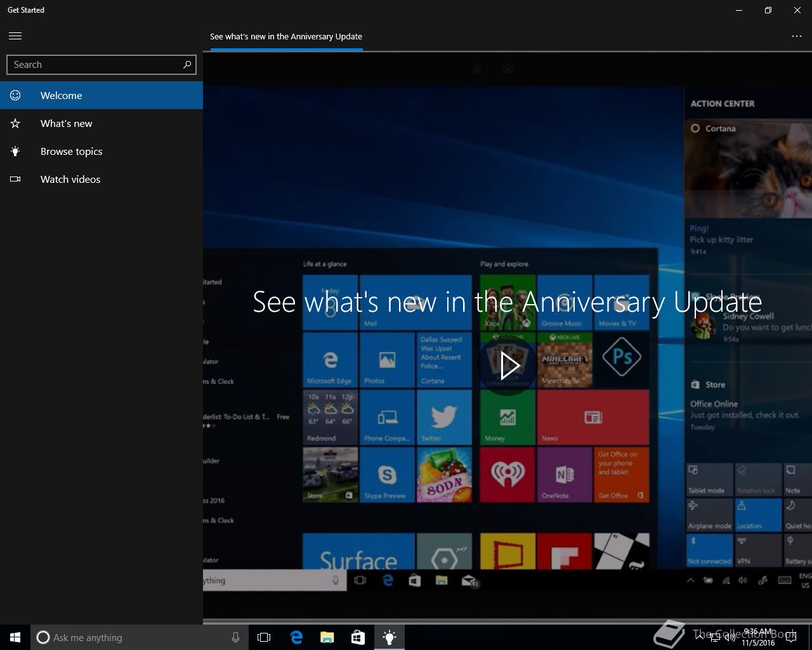Click the Get Started taskbar icon

click(x=390, y=637)
